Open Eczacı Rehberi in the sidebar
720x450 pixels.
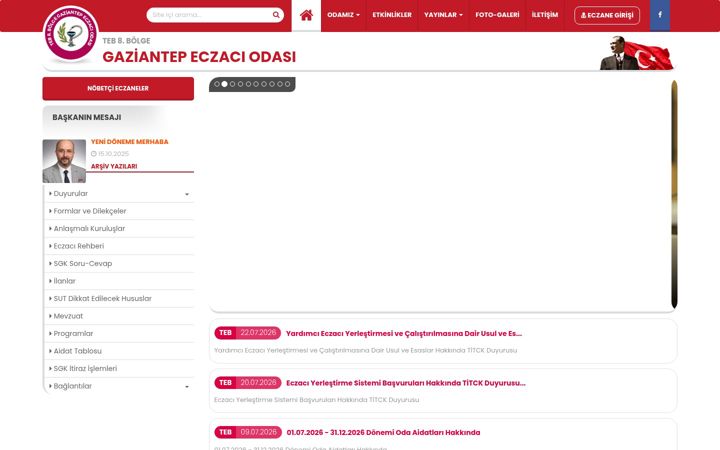click(x=79, y=246)
